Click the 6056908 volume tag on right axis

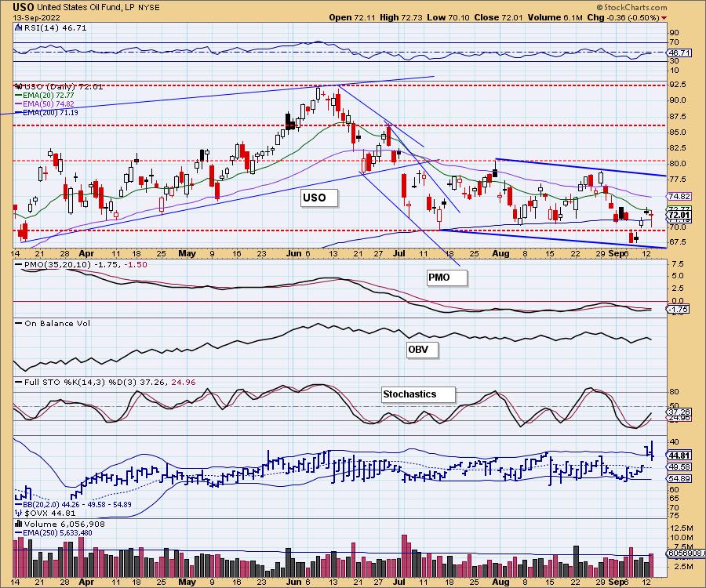(684, 553)
